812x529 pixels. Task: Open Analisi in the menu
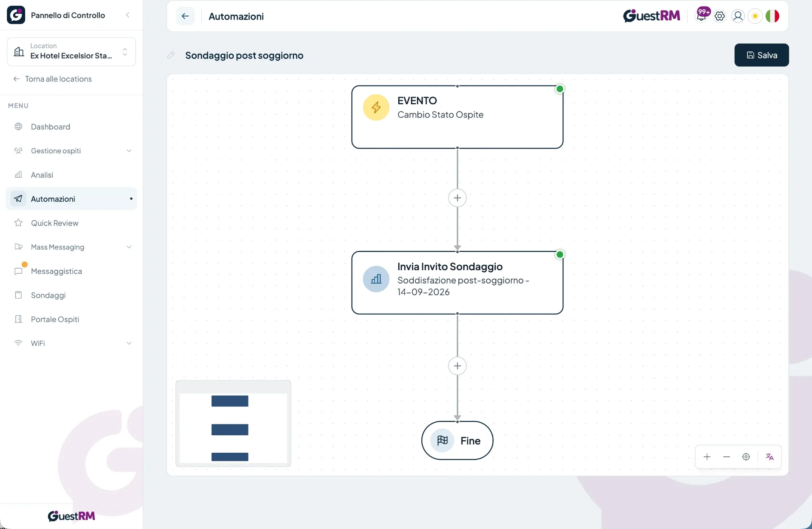coord(71,175)
